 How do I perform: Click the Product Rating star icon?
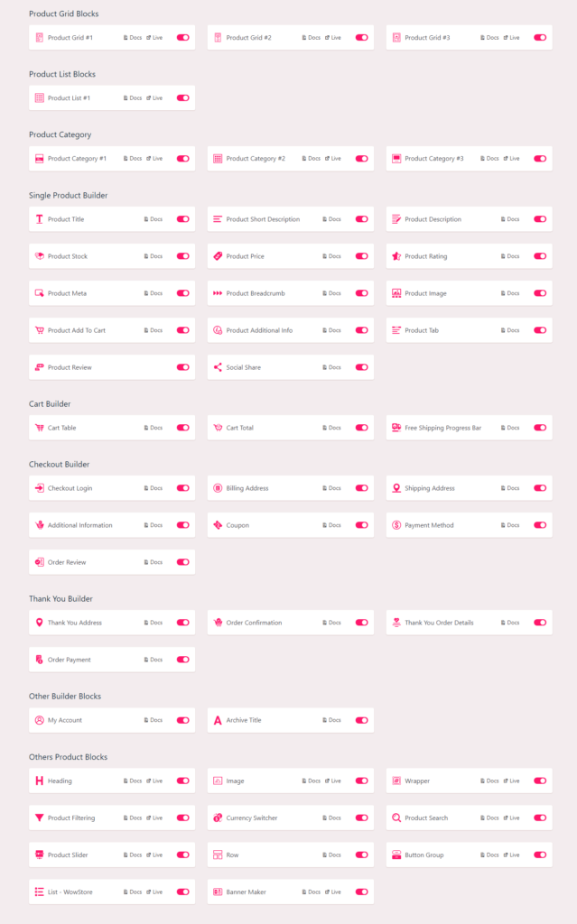tap(396, 256)
